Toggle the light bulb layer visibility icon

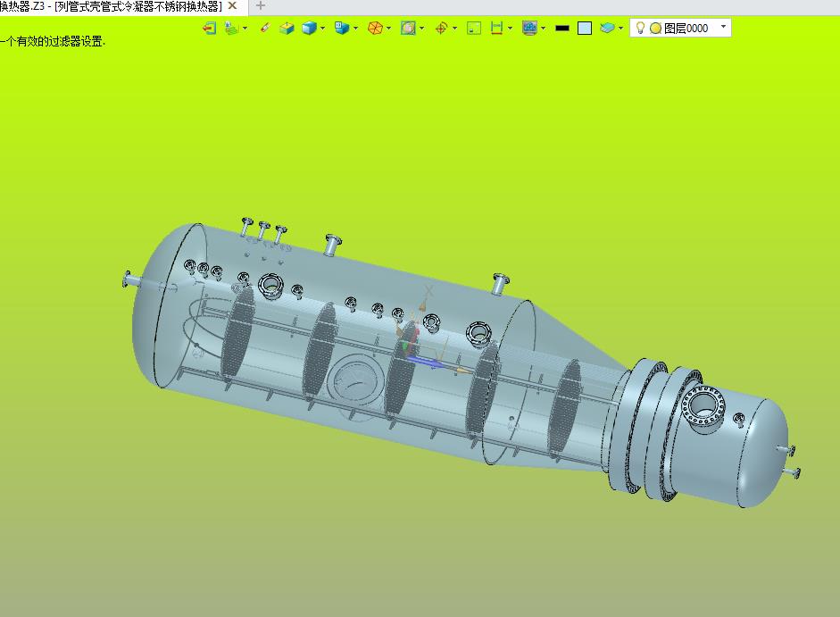click(640, 28)
